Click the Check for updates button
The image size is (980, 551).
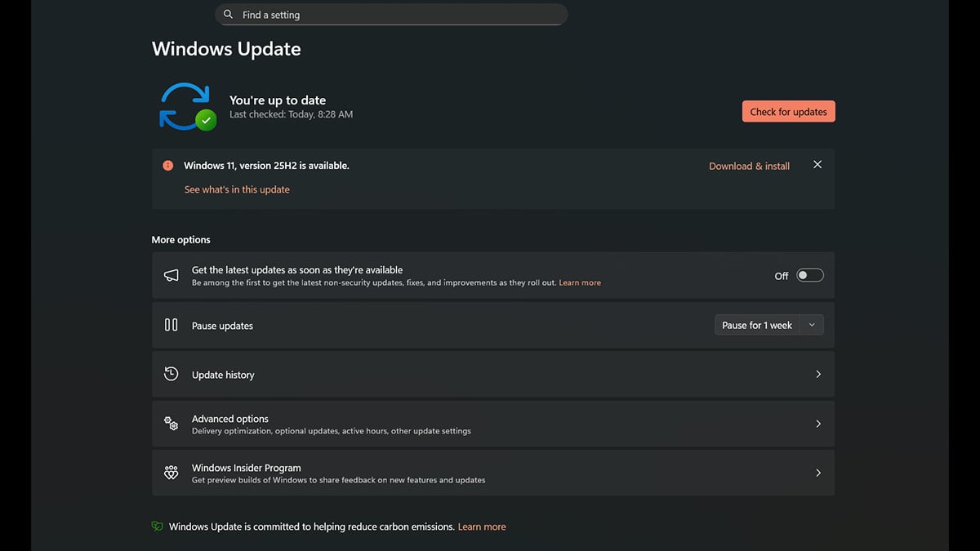click(x=788, y=111)
